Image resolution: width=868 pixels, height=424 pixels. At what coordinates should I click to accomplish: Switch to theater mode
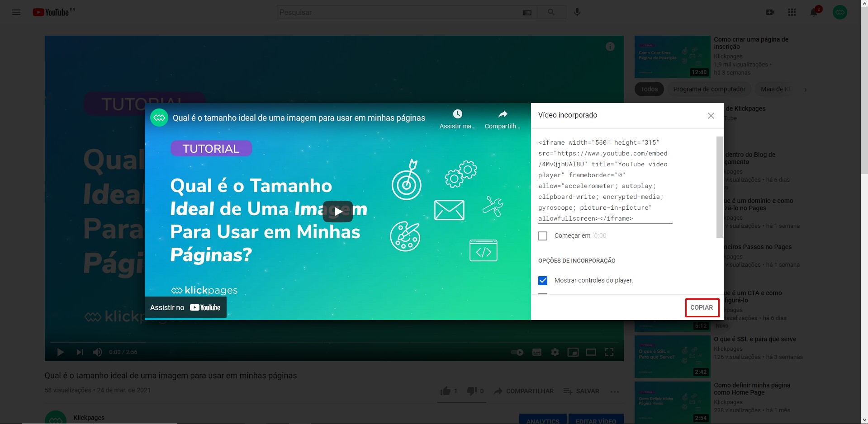(591, 352)
